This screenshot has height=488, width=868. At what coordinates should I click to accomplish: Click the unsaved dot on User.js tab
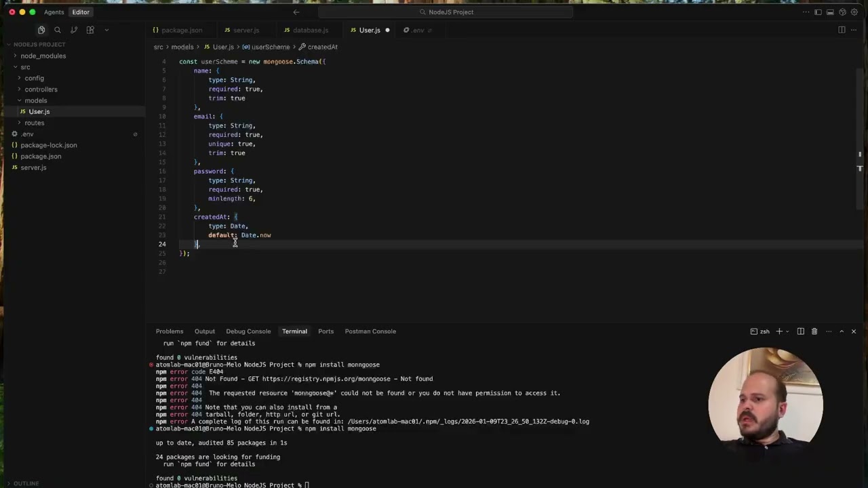(x=387, y=30)
